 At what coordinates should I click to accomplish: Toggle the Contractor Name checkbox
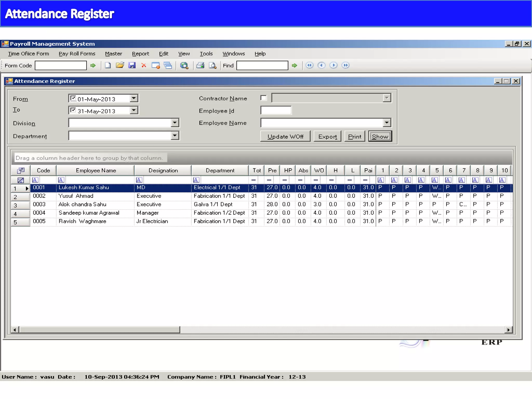click(264, 98)
